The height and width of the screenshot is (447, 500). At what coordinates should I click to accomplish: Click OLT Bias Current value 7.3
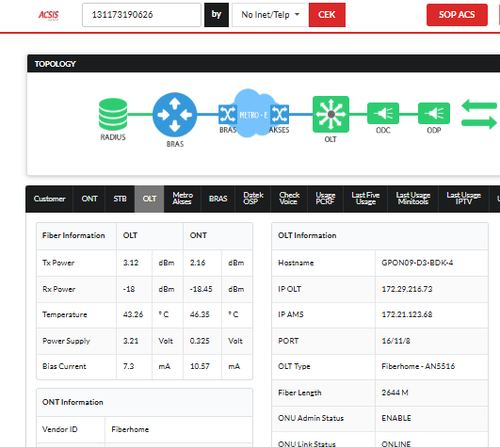[x=128, y=366]
